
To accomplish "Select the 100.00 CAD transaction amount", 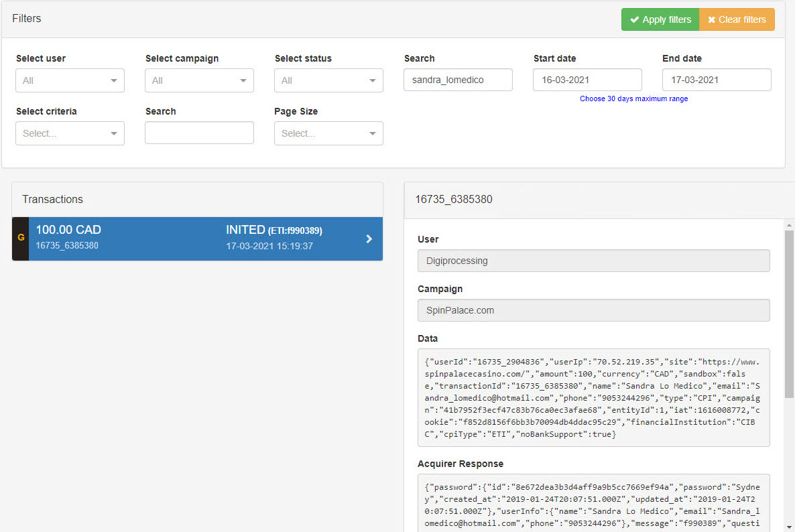I will coord(68,230).
